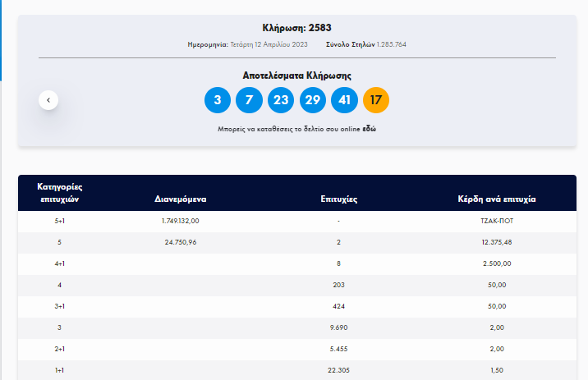Select the 1.749.132,00 distributed amount cell
Viewport: 588px width, 380px height.
(x=181, y=222)
